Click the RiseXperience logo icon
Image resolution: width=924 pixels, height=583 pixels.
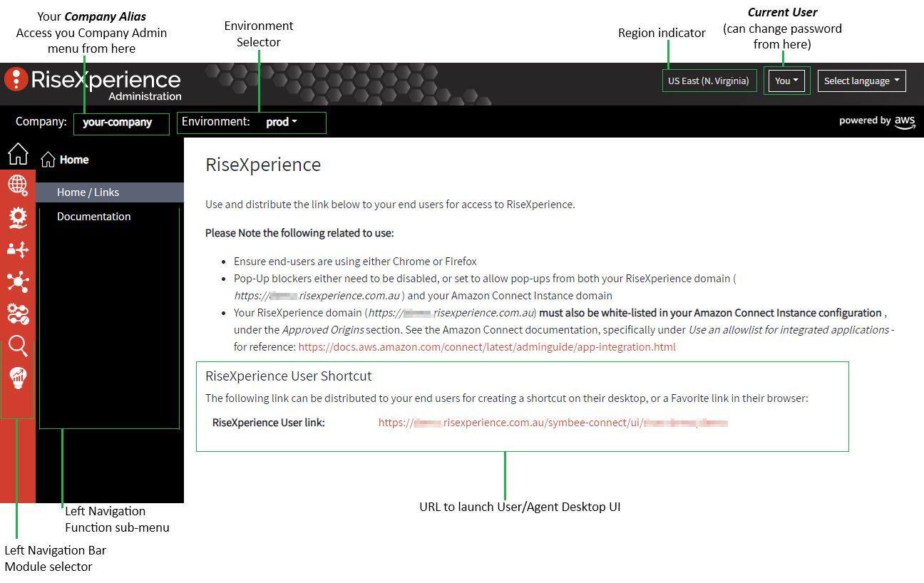tap(16, 79)
